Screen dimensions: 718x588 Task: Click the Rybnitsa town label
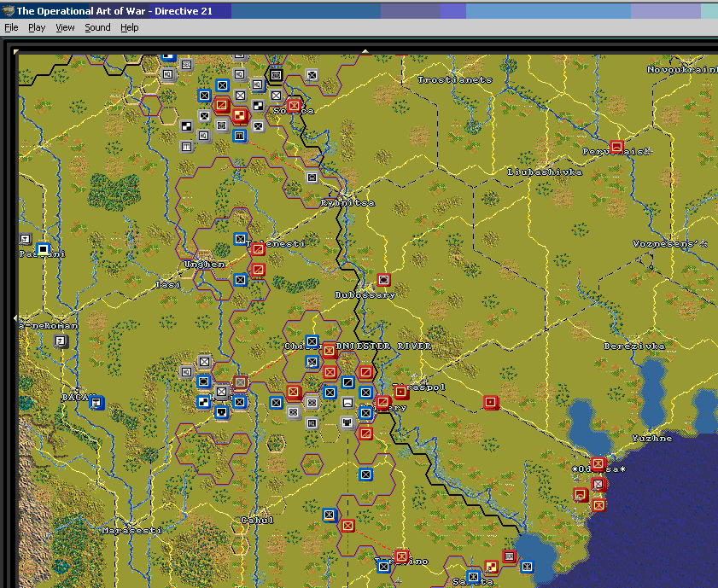tap(347, 203)
